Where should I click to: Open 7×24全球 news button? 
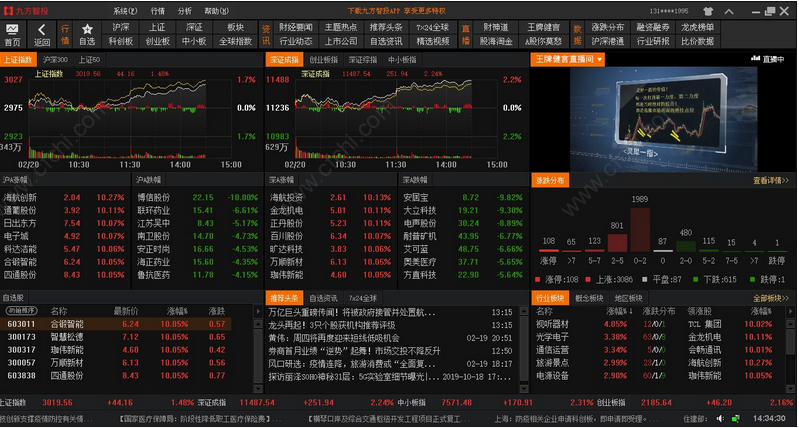(432, 28)
